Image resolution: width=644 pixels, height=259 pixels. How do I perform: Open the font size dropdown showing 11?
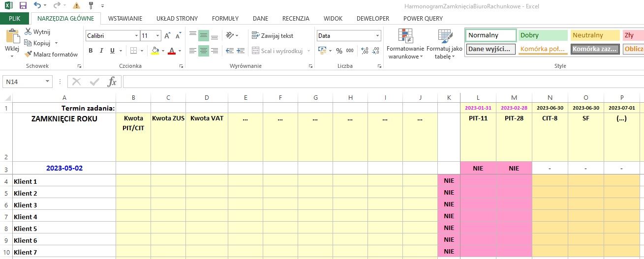tap(157, 36)
